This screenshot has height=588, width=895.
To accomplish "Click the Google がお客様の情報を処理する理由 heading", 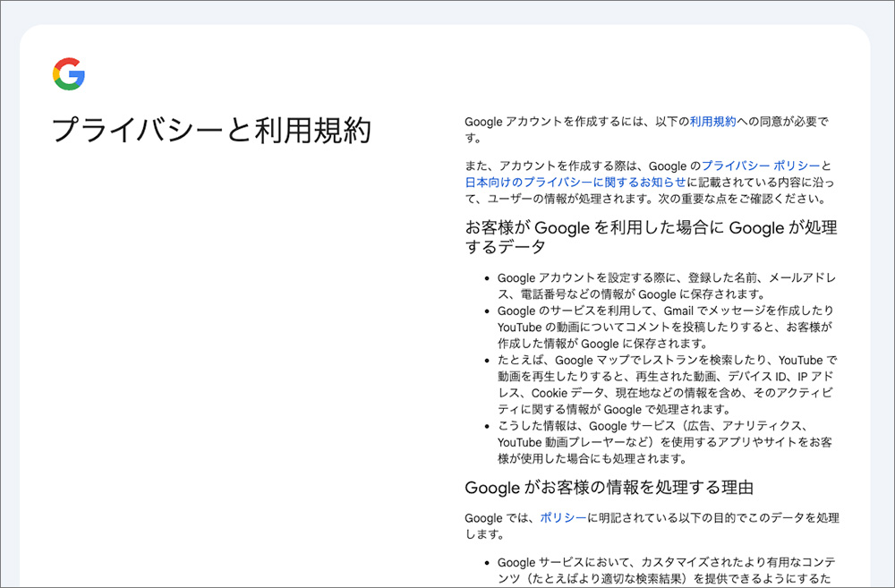I will pyautogui.click(x=609, y=488).
